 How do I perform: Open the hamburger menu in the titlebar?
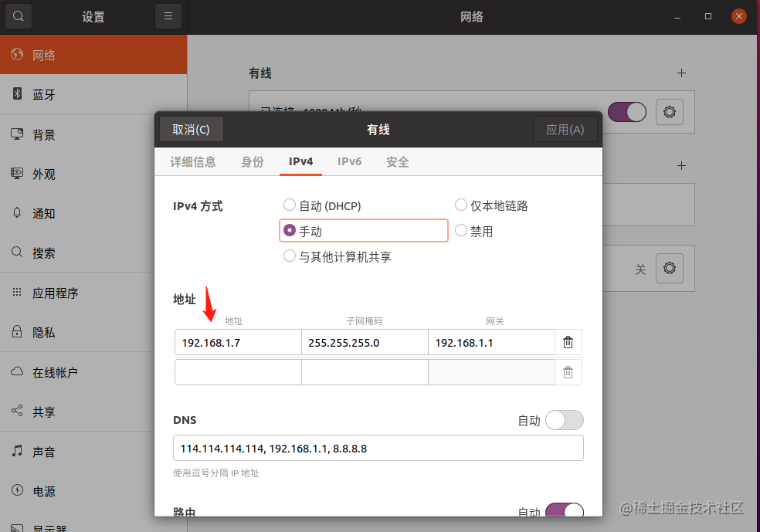168,16
